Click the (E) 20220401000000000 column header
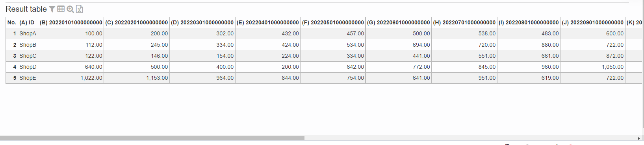644x145 pixels. click(268, 22)
